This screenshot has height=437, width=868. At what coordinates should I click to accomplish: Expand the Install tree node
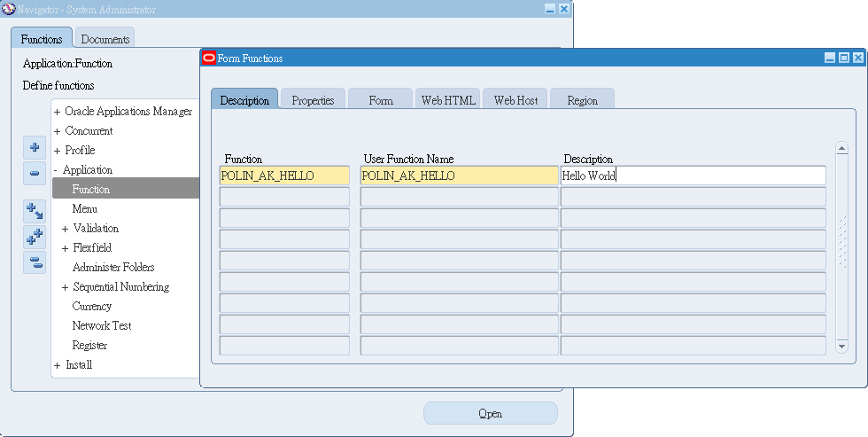coord(57,365)
